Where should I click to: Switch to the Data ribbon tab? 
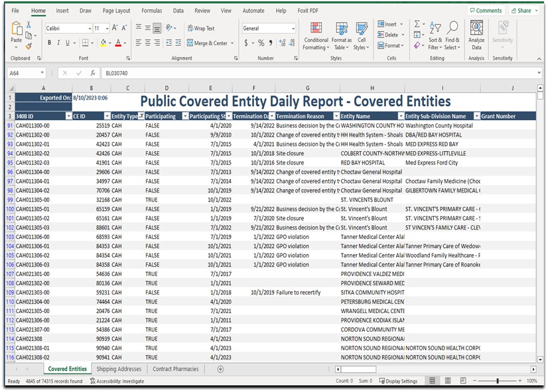coord(178,11)
